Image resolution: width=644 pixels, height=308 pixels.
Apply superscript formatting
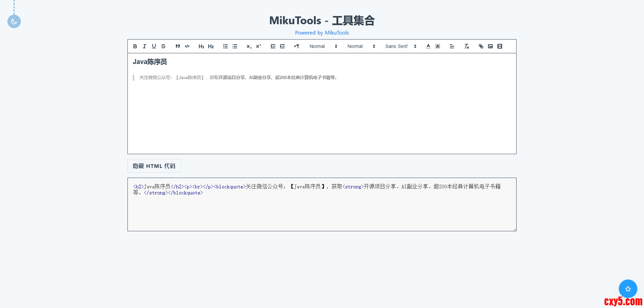259,46
